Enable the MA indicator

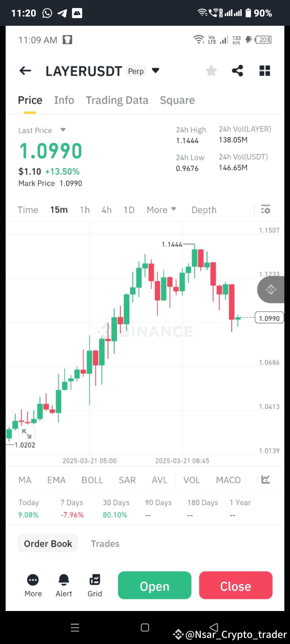[x=25, y=480]
